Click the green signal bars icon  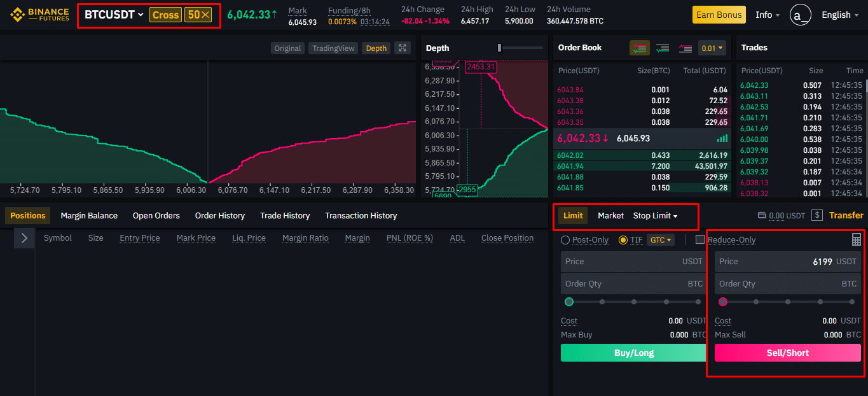(722, 138)
